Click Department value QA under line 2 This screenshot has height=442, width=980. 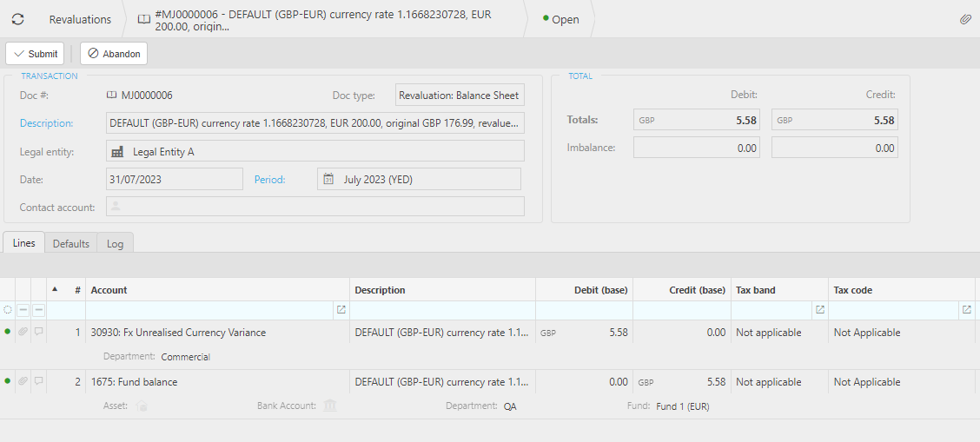pos(510,406)
